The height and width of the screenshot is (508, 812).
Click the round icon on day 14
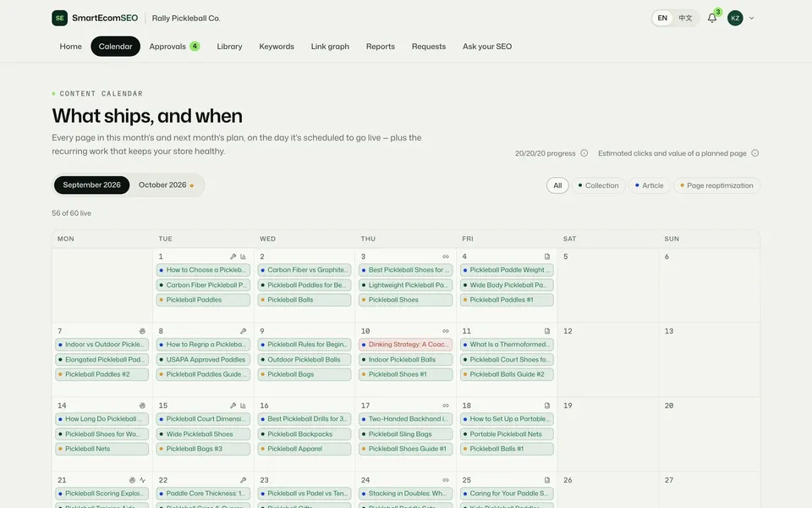pyautogui.click(x=142, y=406)
